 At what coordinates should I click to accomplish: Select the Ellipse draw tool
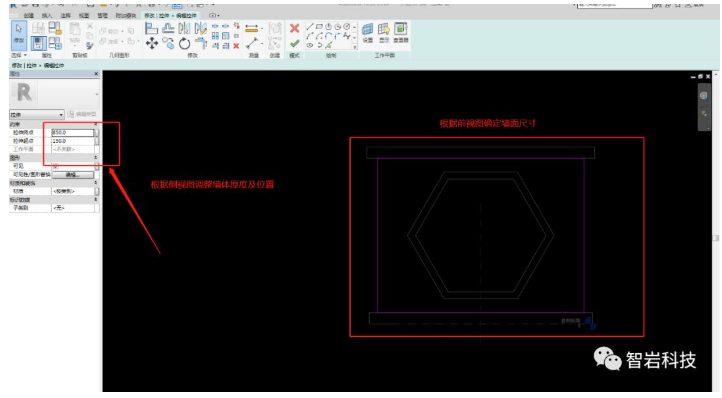coord(310,45)
